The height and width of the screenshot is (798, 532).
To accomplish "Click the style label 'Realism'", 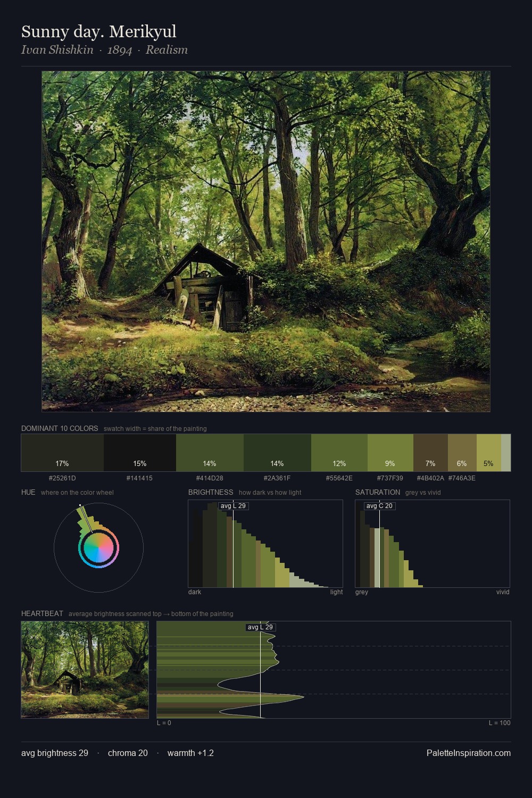I will [x=167, y=49].
